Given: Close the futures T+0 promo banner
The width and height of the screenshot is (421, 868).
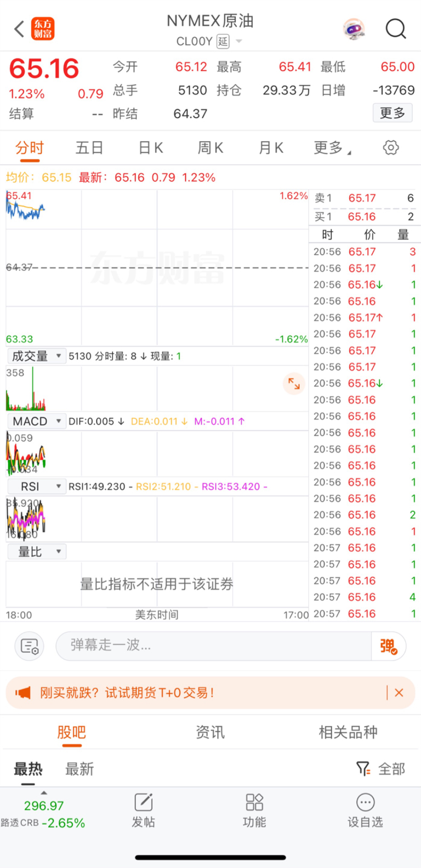Looking at the screenshot, I should pyautogui.click(x=399, y=693).
